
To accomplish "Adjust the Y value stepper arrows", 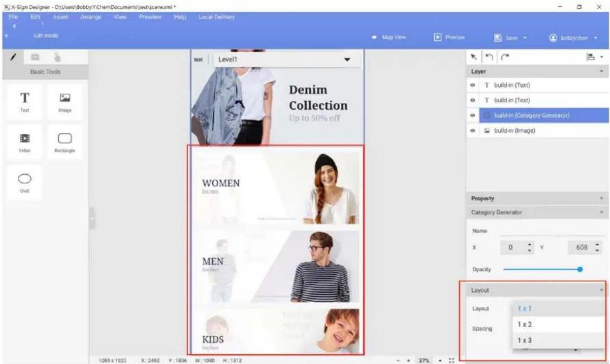I will pos(597,247).
